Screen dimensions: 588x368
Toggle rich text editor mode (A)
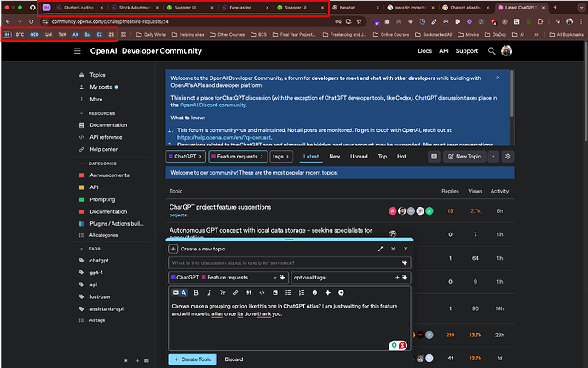pos(184,293)
